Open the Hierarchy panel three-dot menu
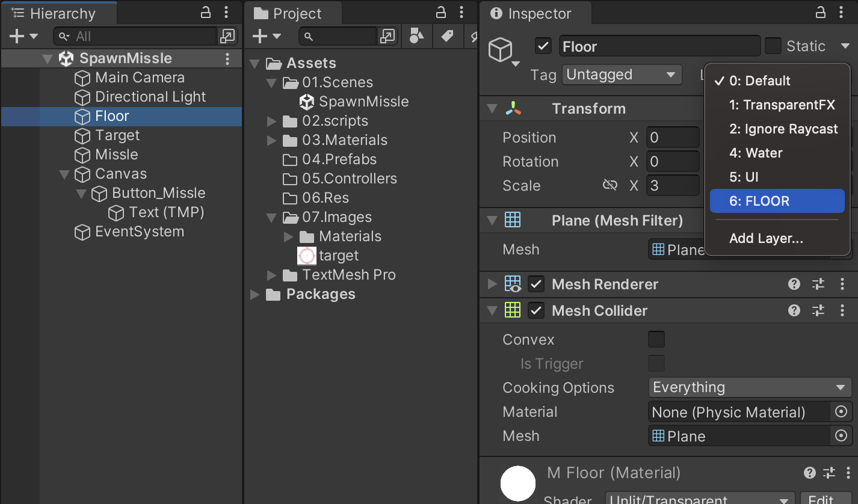This screenshot has width=858, height=504. [x=226, y=13]
